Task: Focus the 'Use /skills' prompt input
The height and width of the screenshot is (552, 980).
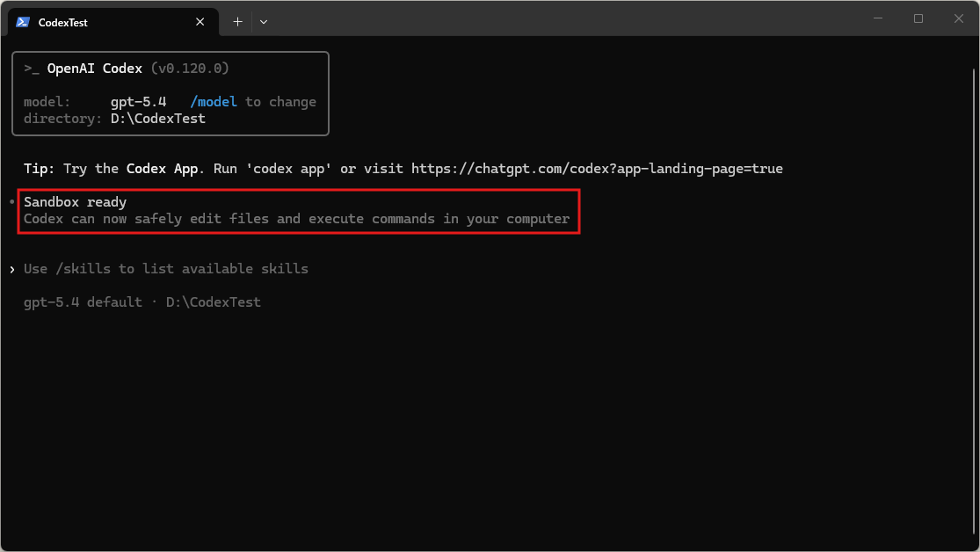Action: click(x=166, y=269)
